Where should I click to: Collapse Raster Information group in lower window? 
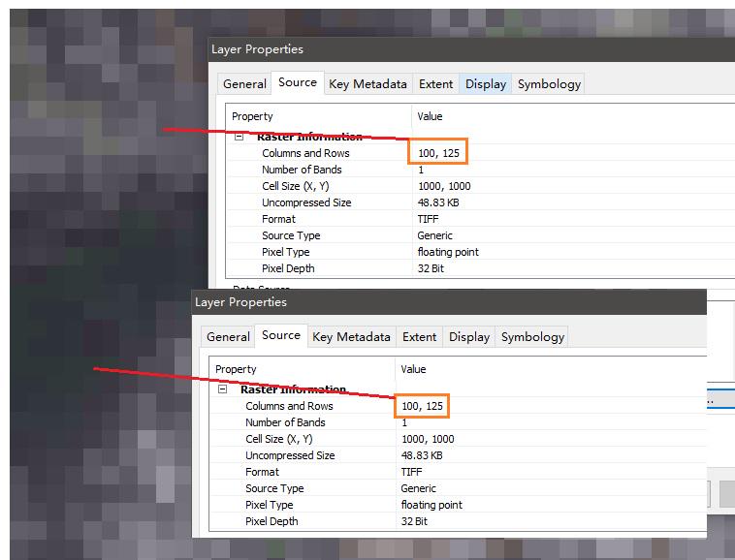[223, 389]
